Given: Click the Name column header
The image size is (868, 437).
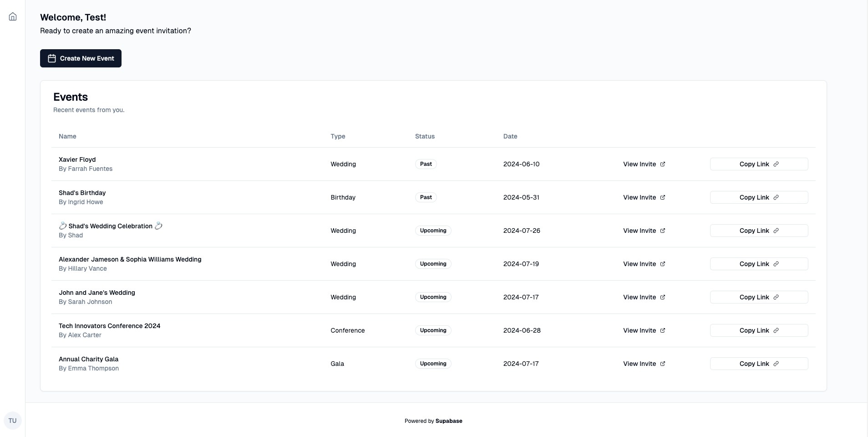Looking at the screenshot, I should click(x=67, y=136).
